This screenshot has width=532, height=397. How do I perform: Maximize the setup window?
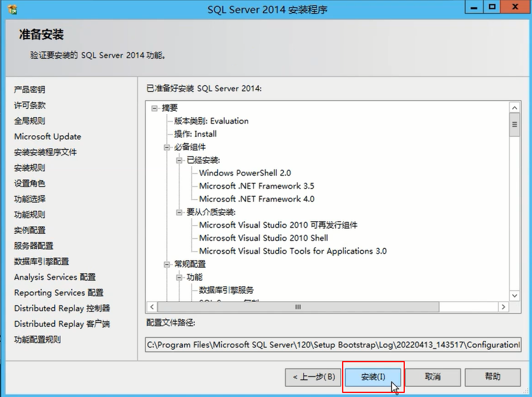coord(492,7)
